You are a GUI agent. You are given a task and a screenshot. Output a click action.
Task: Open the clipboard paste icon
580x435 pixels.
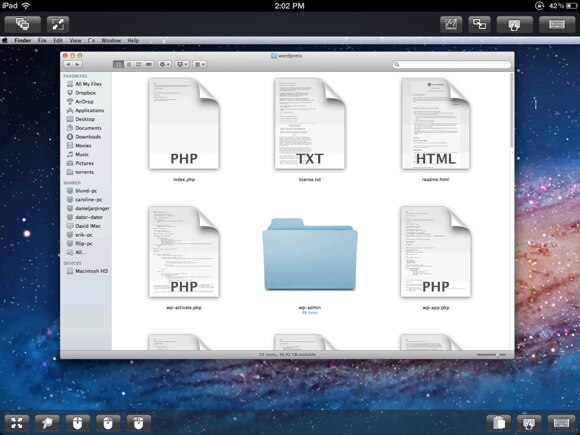pyautogui.click(x=499, y=422)
